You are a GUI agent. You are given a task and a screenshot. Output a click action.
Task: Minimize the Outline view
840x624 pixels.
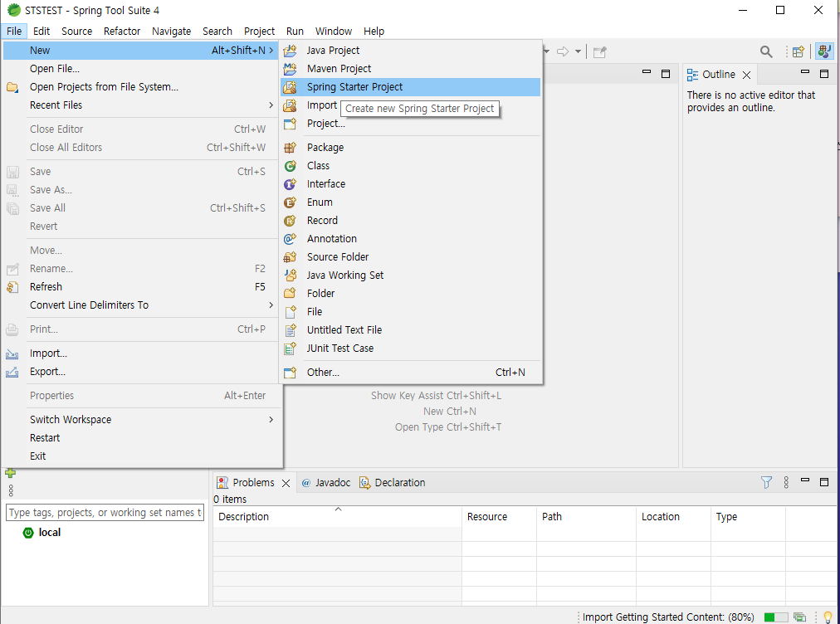pos(804,72)
